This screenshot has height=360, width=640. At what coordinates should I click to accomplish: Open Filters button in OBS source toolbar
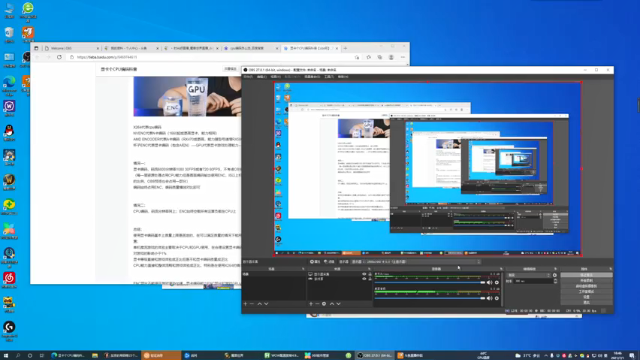click(329, 262)
